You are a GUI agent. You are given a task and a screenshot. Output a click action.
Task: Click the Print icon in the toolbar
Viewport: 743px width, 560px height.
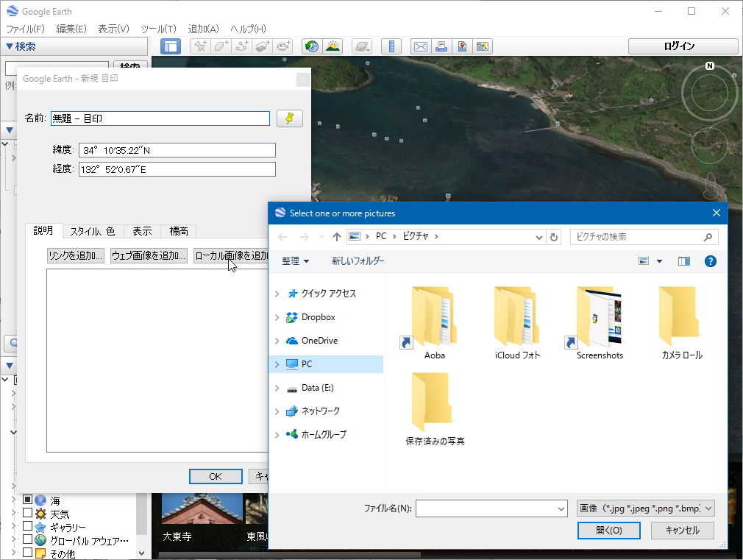[x=441, y=46]
